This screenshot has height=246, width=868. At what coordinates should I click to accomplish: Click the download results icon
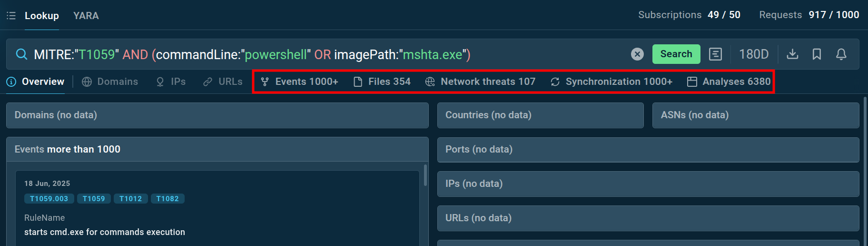click(792, 54)
